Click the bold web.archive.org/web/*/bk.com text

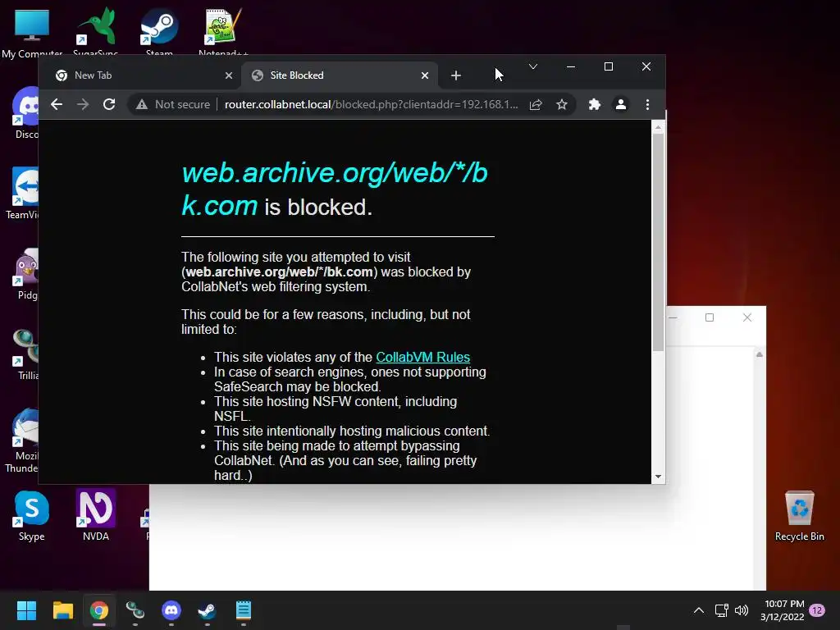click(x=279, y=272)
